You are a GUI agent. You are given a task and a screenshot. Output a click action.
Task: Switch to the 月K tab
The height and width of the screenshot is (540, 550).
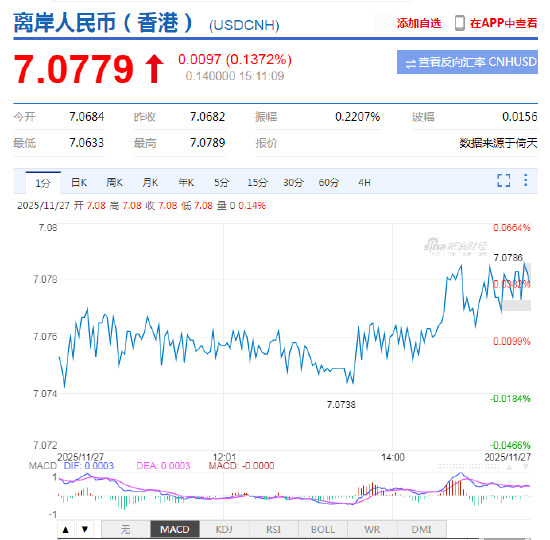point(150,182)
